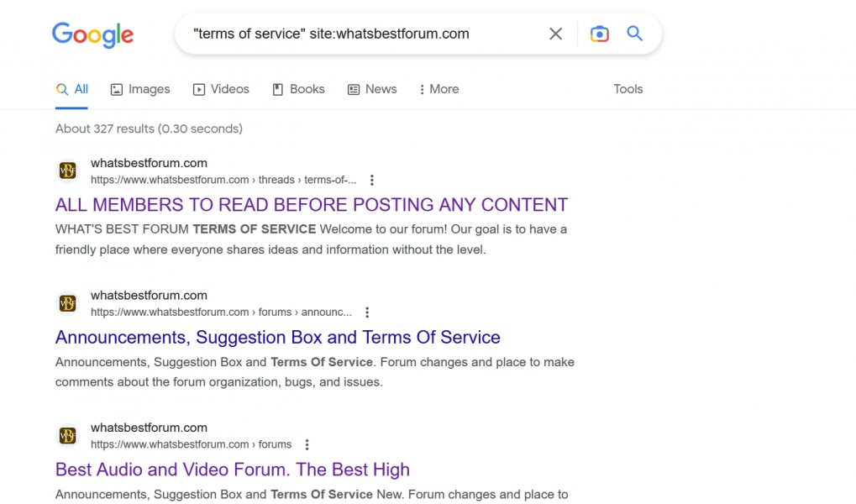Switch to the News tab
The height and width of the screenshot is (504, 856).
pyautogui.click(x=372, y=89)
